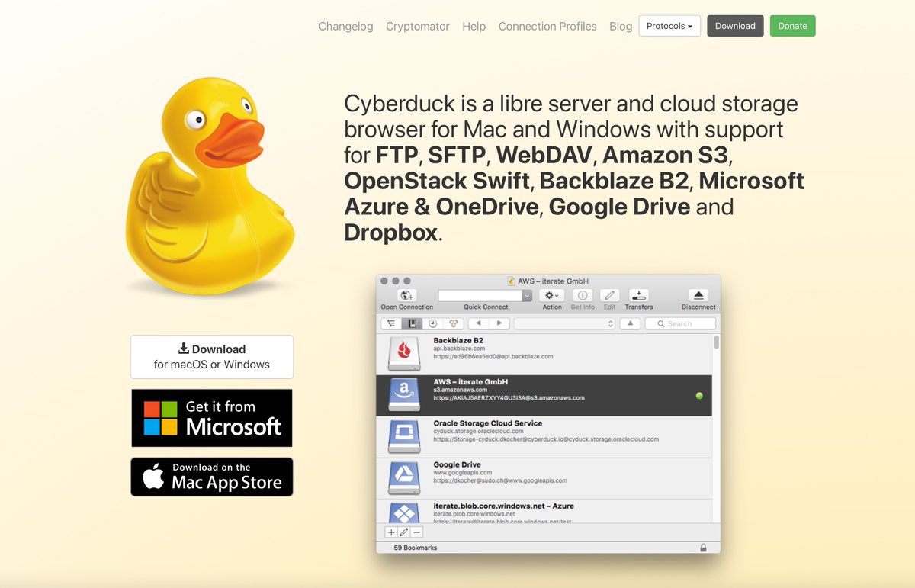Click the Disconnect eject icon

[x=698, y=294]
